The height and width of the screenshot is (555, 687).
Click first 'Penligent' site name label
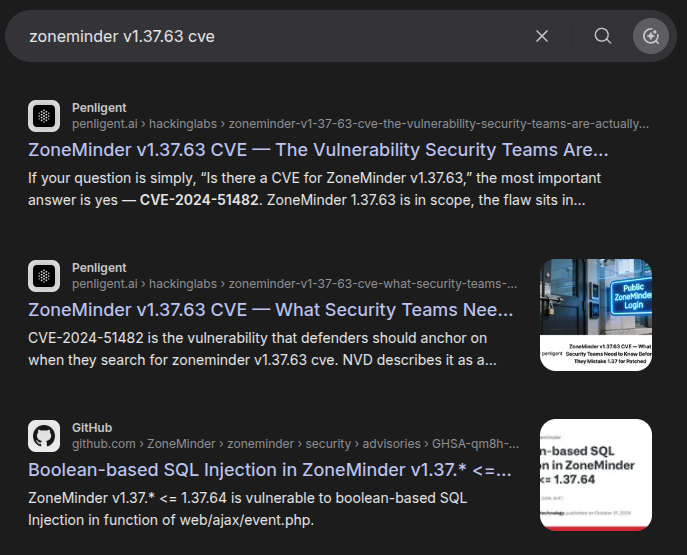click(x=99, y=108)
